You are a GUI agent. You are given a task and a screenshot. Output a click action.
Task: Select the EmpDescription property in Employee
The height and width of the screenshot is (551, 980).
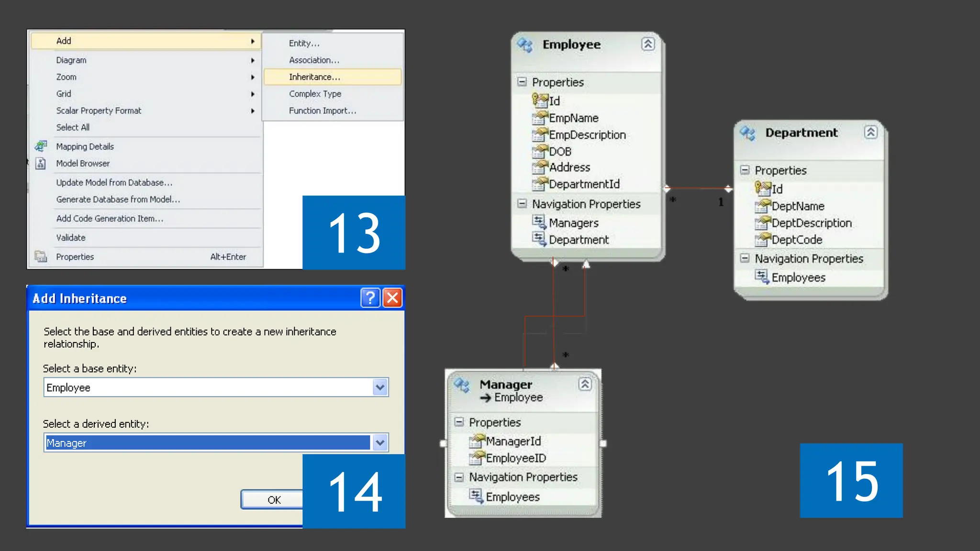pos(587,135)
